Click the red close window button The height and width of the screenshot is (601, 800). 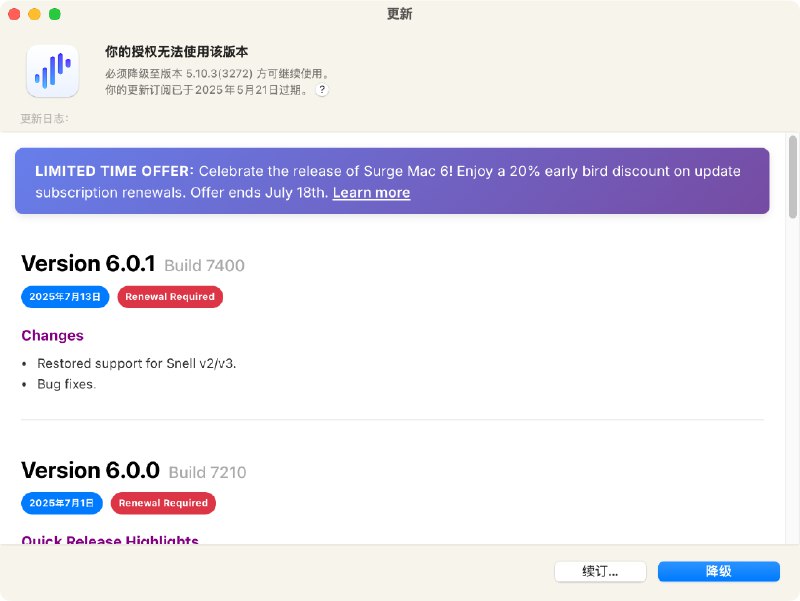14,14
